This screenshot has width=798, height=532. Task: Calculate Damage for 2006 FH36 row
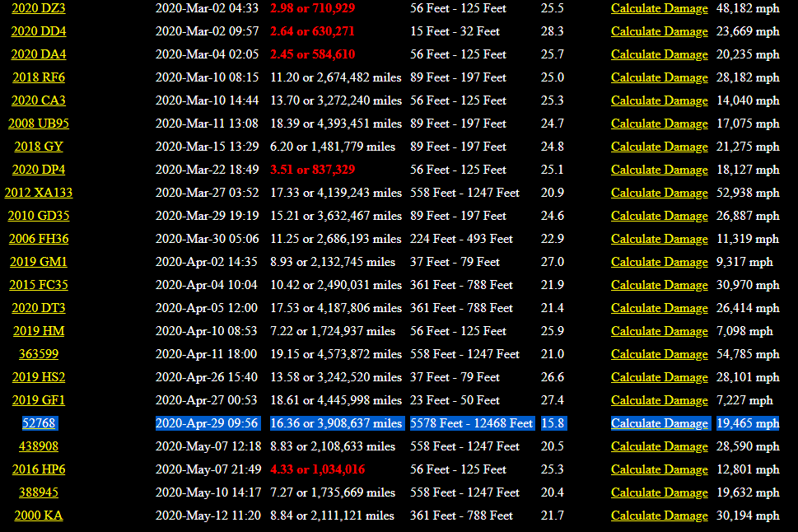click(659, 239)
